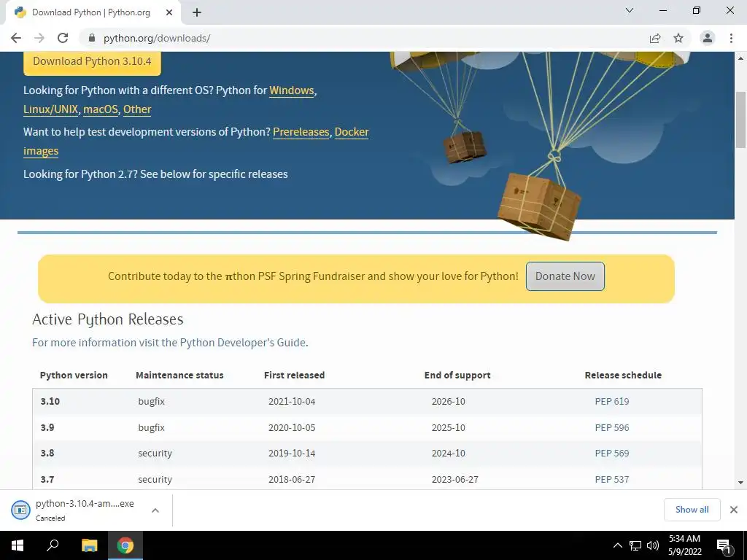Image resolution: width=747 pixels, height=560 pixels.
Task: Click the 2023-06-27 end of support cell
Action: [x=455, y=480]
